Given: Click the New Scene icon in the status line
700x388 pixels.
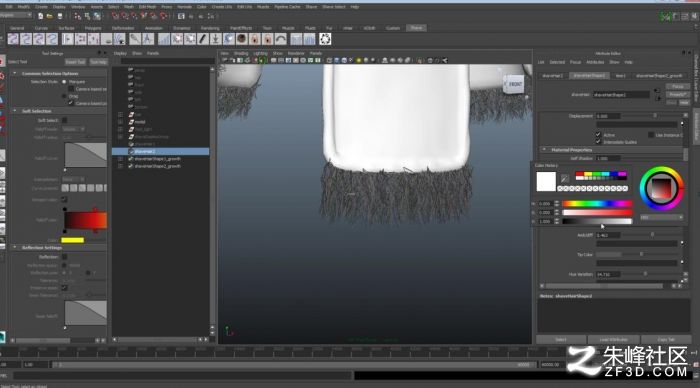Looking at the screenshot, I should click(40, 16).
